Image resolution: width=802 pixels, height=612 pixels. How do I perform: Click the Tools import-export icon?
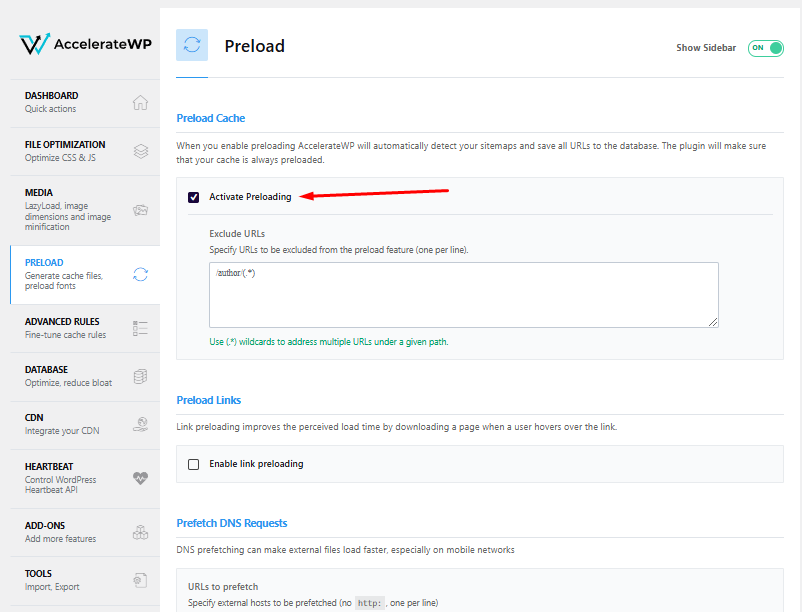coord(140,580)
